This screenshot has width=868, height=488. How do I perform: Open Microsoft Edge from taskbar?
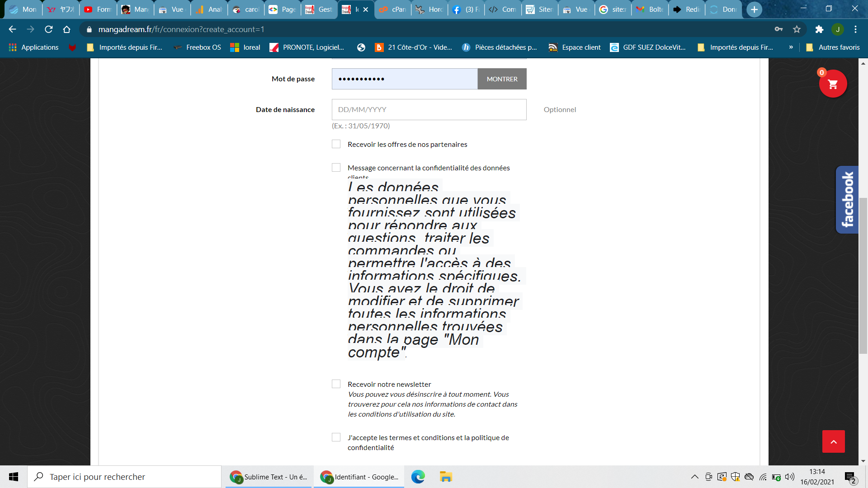tap(418, 477)
